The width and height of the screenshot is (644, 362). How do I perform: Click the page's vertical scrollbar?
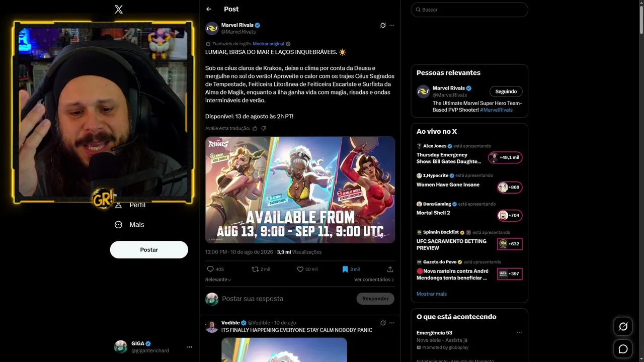640,20
